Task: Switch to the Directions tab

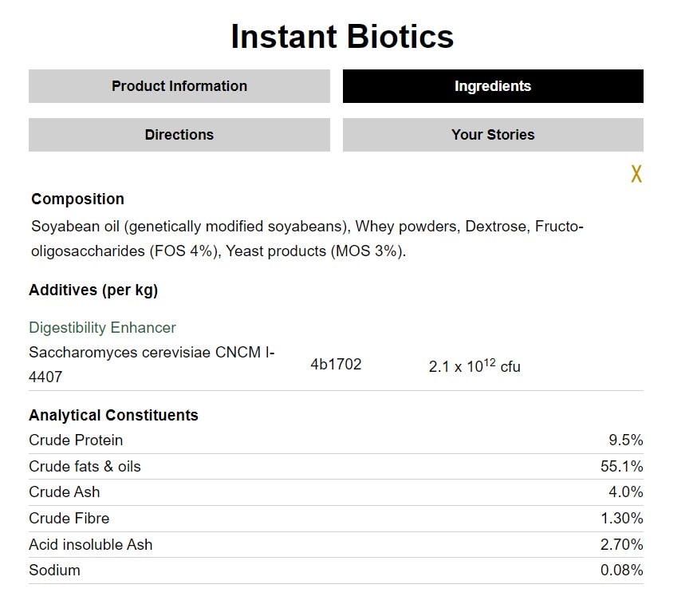Action: click(179, 135)
